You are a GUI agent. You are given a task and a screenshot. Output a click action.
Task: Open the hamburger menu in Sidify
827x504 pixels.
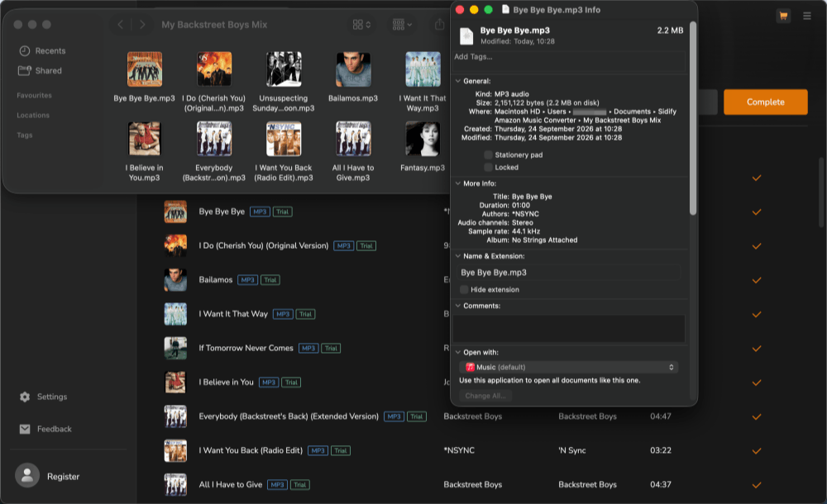[x=807, y=16]
